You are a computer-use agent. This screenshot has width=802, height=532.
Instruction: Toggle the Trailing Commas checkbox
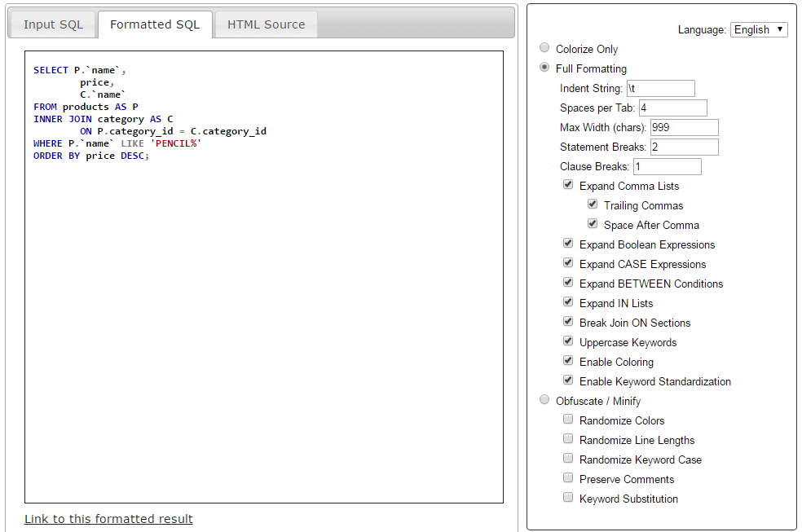pyautogui.click(x=593, y=204)
